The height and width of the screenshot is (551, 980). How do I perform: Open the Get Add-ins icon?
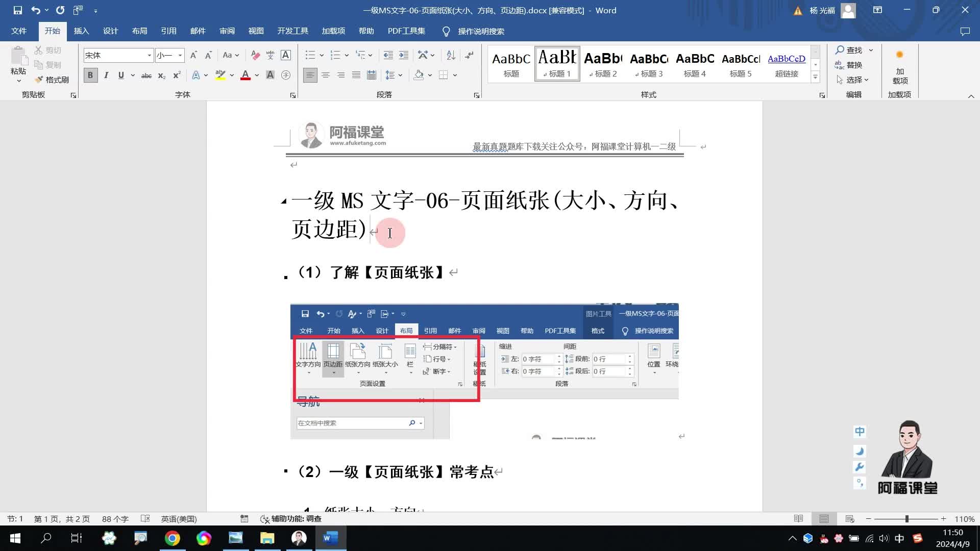[899, 66]
